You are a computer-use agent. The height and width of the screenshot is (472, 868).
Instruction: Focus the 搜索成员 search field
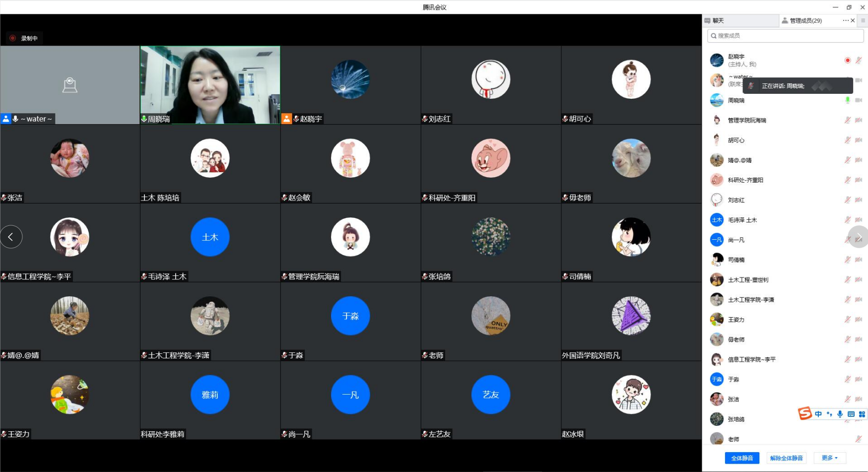(785, 35)
